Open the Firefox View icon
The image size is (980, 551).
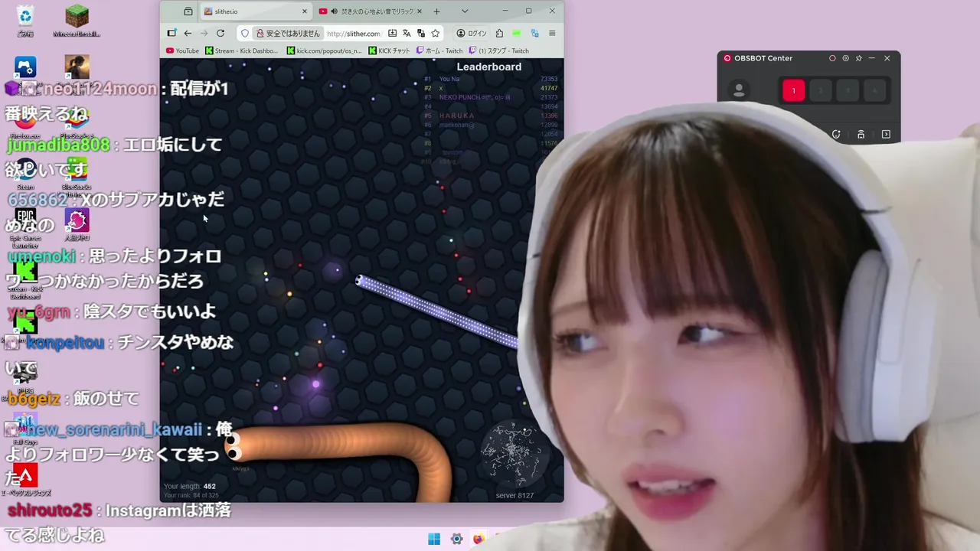(188, 11)
